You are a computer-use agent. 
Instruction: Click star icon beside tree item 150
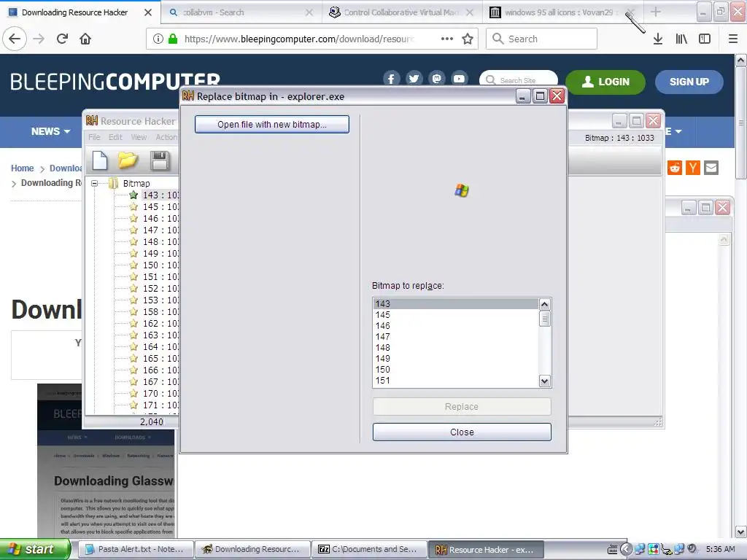point(133,265)
